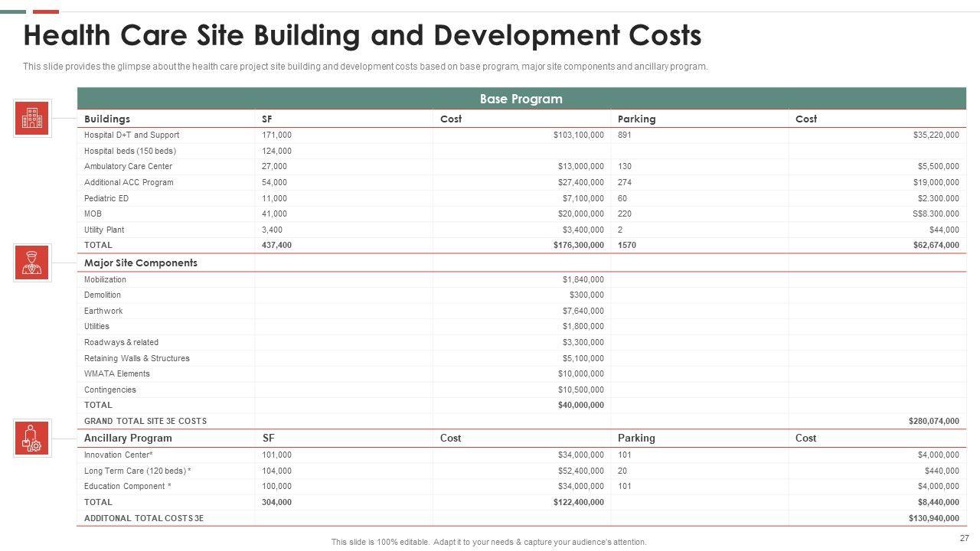
Task: Click the red buildings icon beside Base Program
Action: [x=32, y=119]
